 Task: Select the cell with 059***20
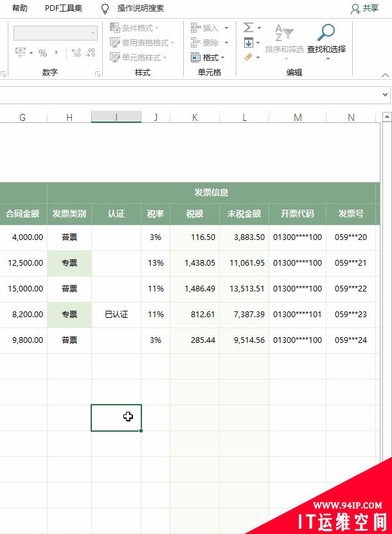[351, 237]
